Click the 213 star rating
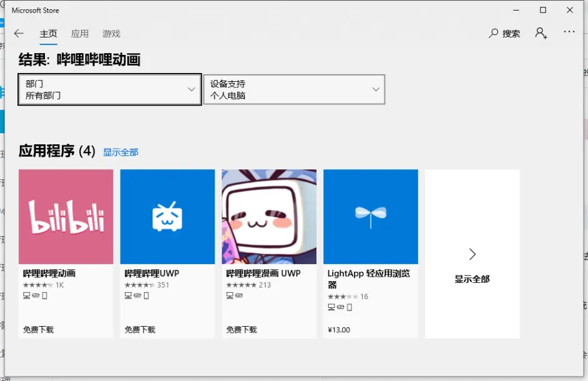588x381 pixels. [248, 285]
